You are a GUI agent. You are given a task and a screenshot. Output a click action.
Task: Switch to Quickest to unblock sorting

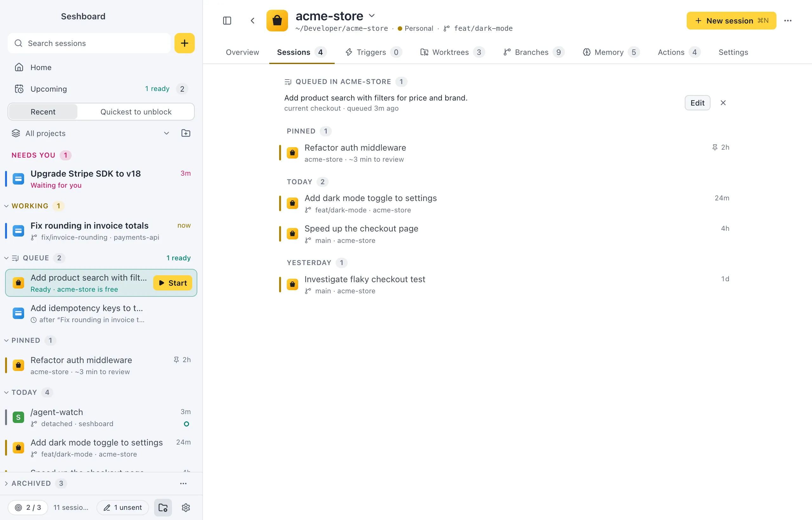point(136,112)
